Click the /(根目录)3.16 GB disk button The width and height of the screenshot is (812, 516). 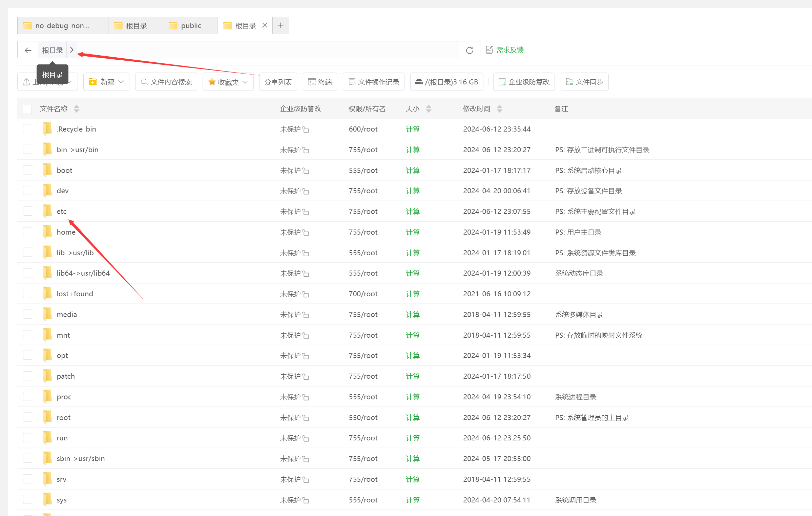tap(446, 82)
